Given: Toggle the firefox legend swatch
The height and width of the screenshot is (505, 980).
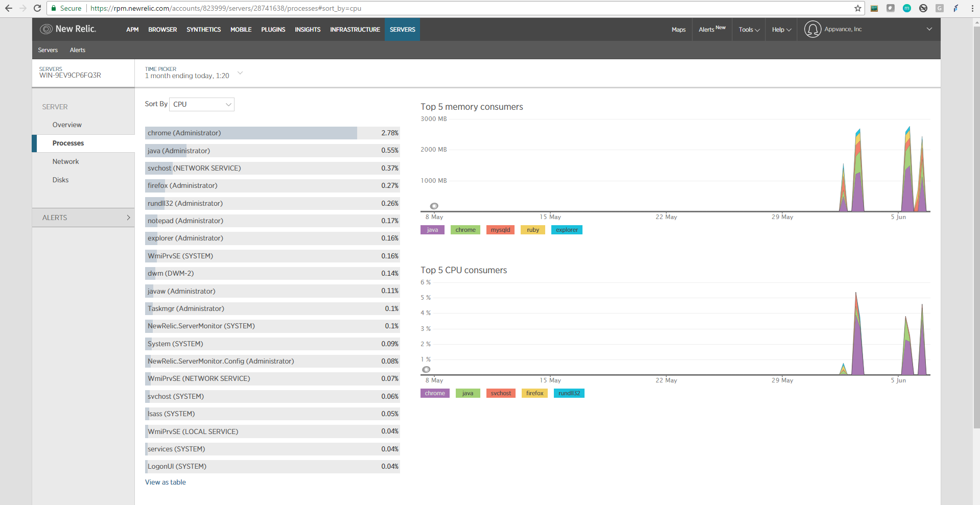Looking at the screenshot, I should pos(534,393).
